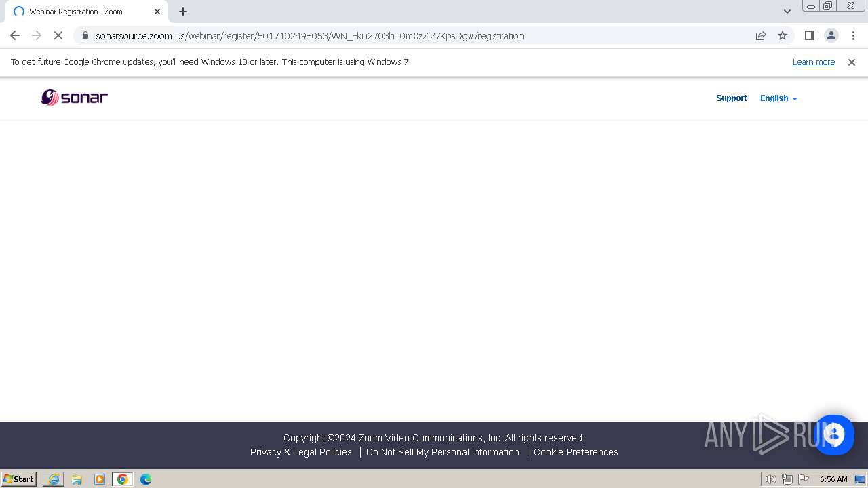
Task: Dismiss the Chrome update notification bar
Action: [852, 62]
